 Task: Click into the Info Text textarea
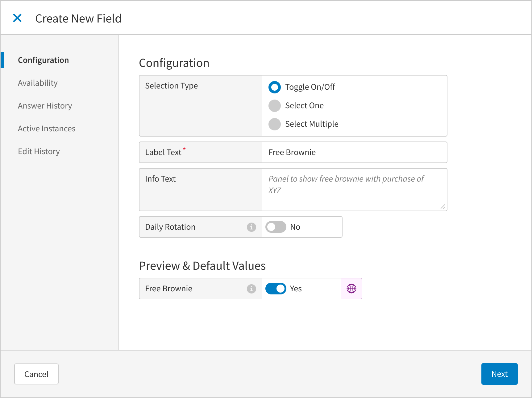[x=354, y=190]
